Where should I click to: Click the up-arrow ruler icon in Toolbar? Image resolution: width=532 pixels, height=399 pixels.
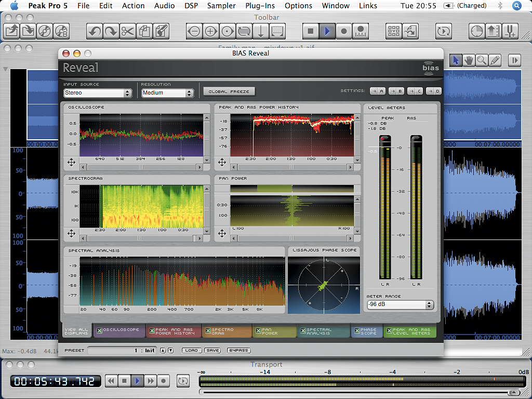click(494, 32)
